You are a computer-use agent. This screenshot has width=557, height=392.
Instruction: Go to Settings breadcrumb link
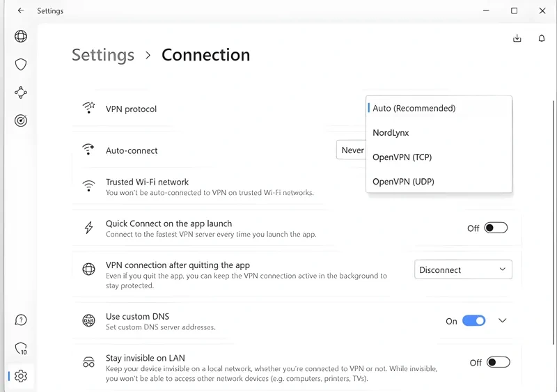103,55
